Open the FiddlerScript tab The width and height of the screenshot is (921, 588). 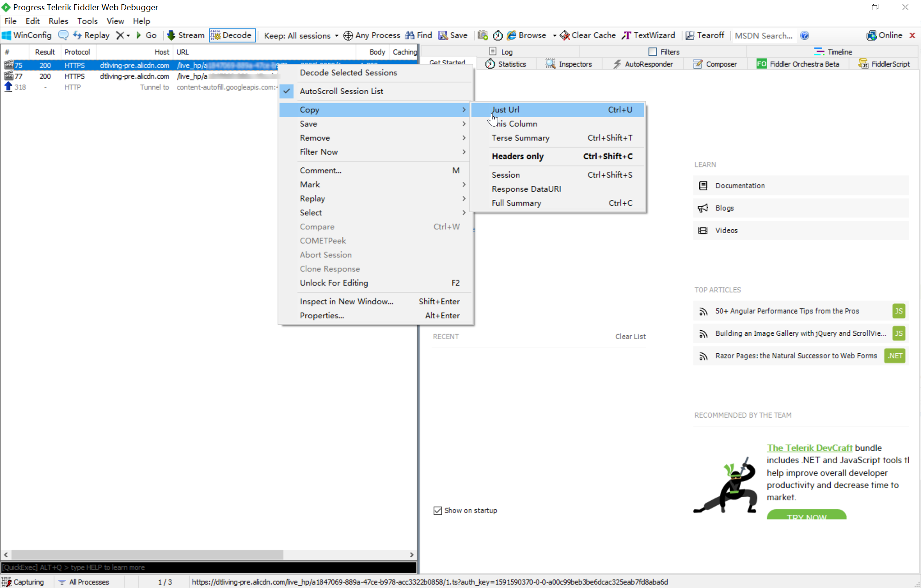coord(884,64)
